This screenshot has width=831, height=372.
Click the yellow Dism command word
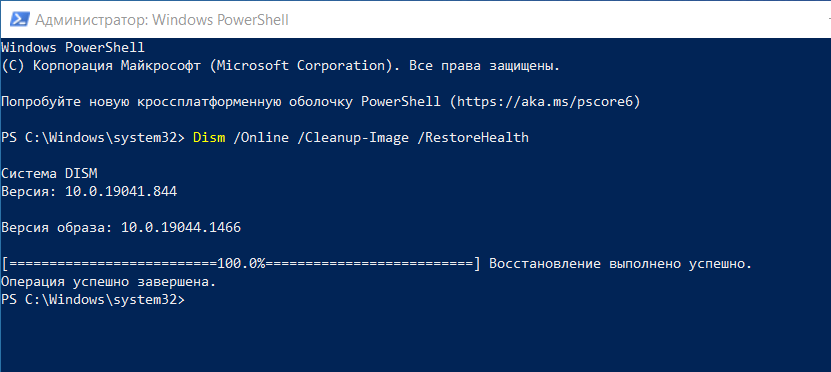pos(209,138)
